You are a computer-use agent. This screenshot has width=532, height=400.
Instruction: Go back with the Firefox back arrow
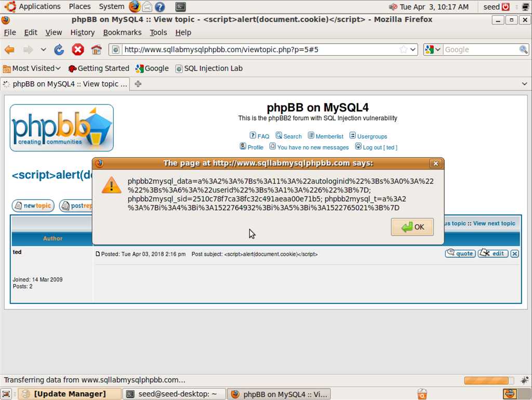[x=9, y=50]
